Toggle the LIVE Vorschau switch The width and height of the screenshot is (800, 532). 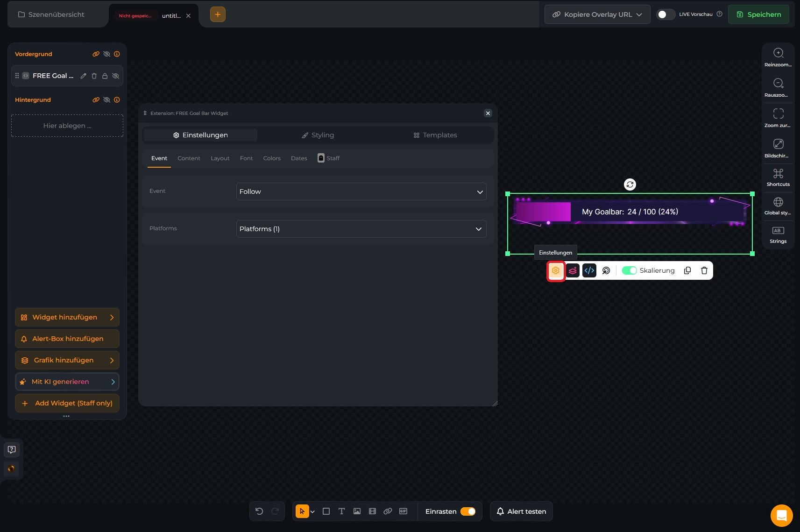[665, 14]
